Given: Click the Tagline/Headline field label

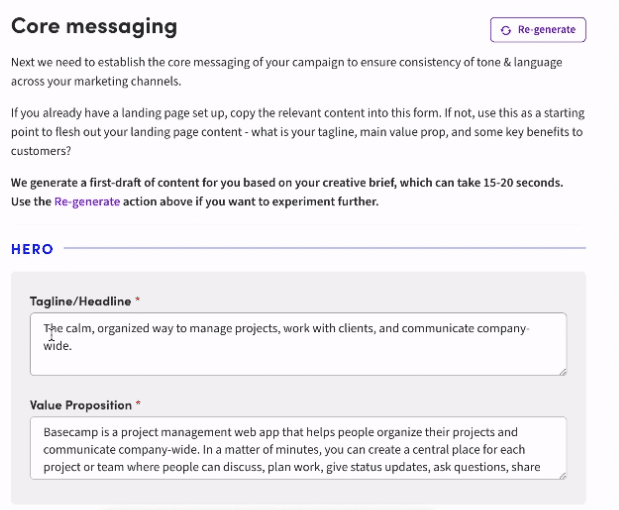Looking at the screenshot, I should click(80, 301).
